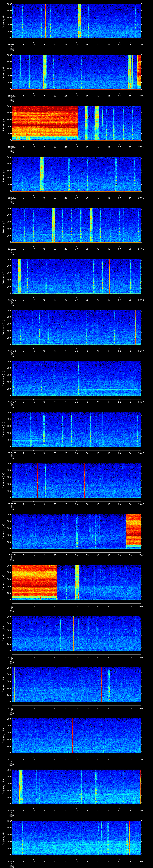Click the 23:28:00 start time label
Screen dimensions: 153x868
pos(12,657)
